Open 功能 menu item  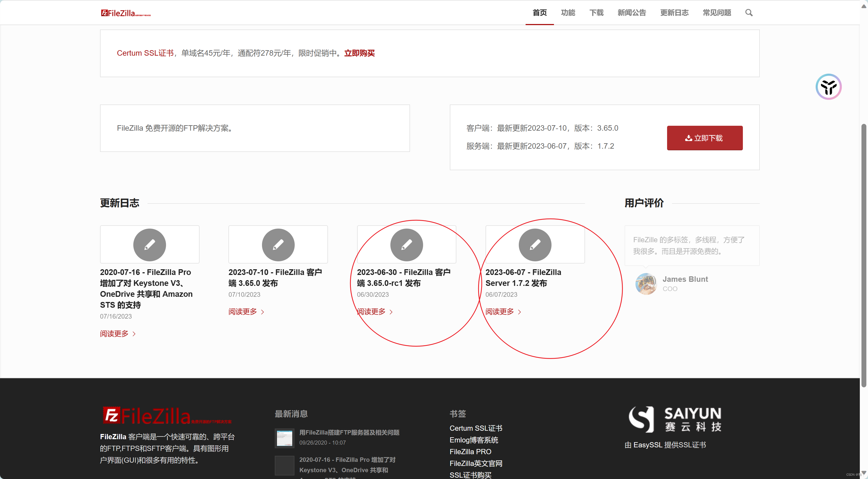coord(568,13)
